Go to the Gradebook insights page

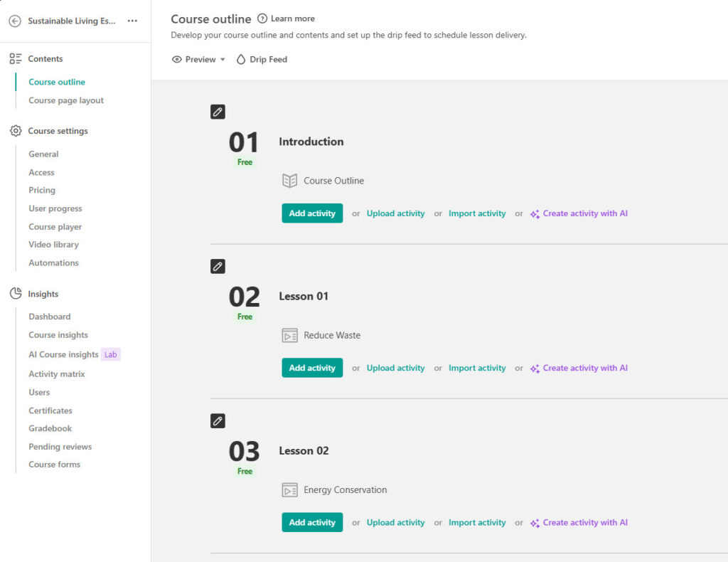pos(50,428)
